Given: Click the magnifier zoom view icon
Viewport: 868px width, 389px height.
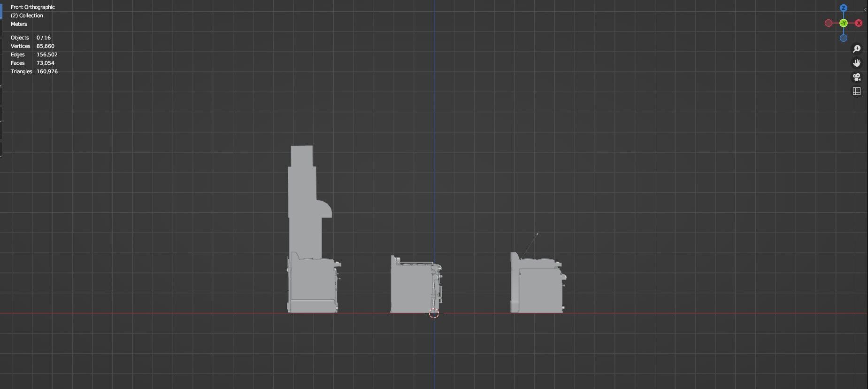Looking at the screenshot, I should pos(857,49).
